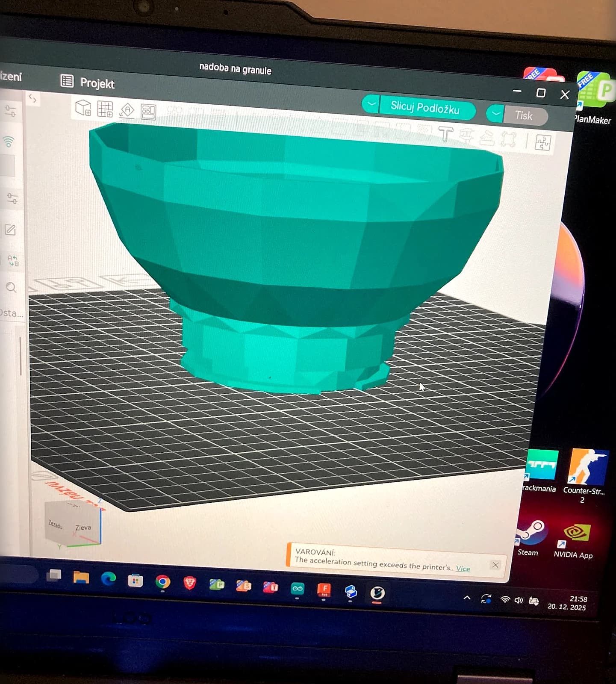Click the green Wi-Fi printer connection icon

[9, 142]
